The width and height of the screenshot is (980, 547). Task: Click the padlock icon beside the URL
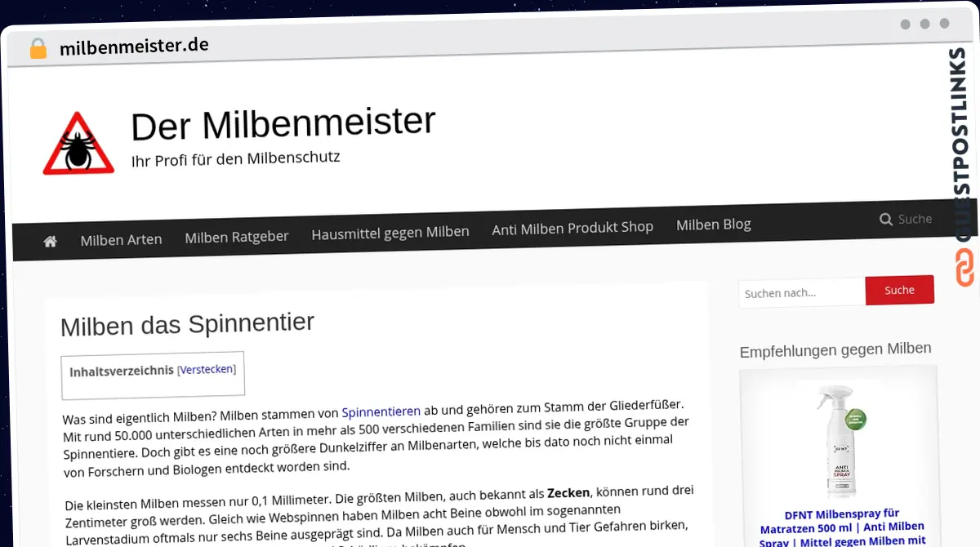coord(38,48)
